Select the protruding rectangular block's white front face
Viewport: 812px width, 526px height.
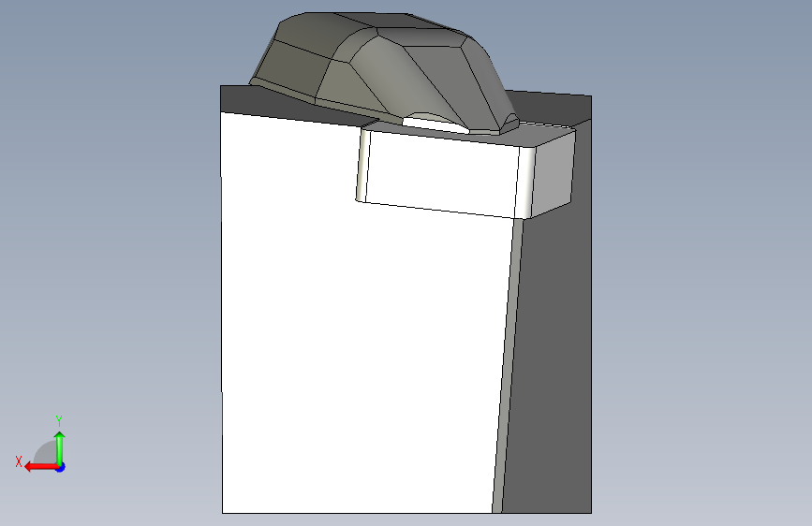tap(443, 175)
